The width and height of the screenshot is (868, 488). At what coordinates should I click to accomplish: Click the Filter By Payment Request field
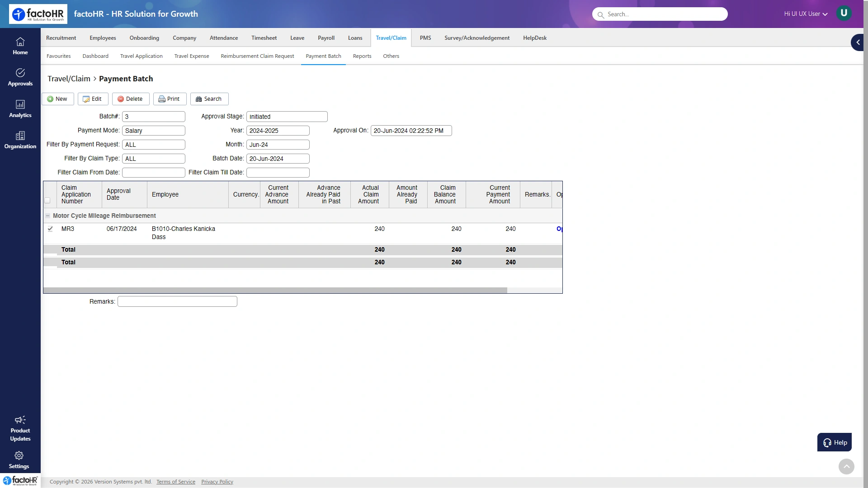(x=154, y=145)
